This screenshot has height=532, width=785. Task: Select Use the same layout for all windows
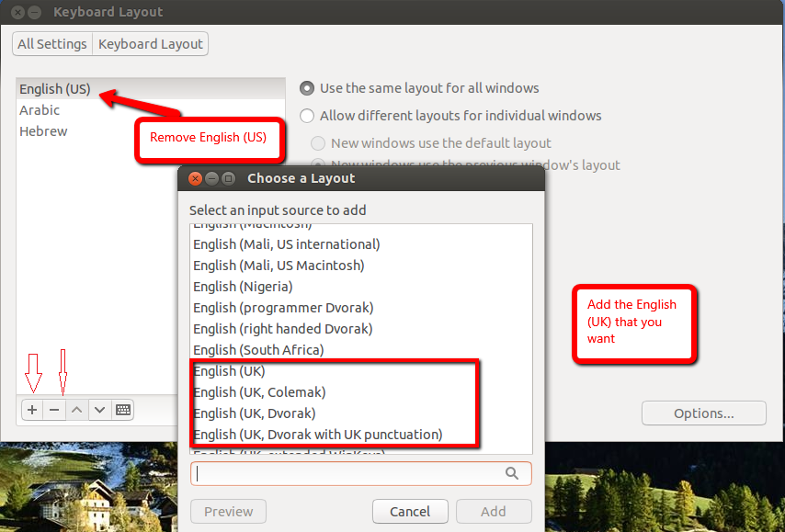307,88
